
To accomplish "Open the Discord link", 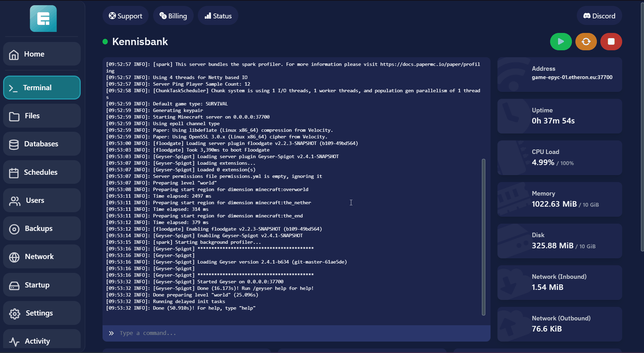I will point(599,16).
